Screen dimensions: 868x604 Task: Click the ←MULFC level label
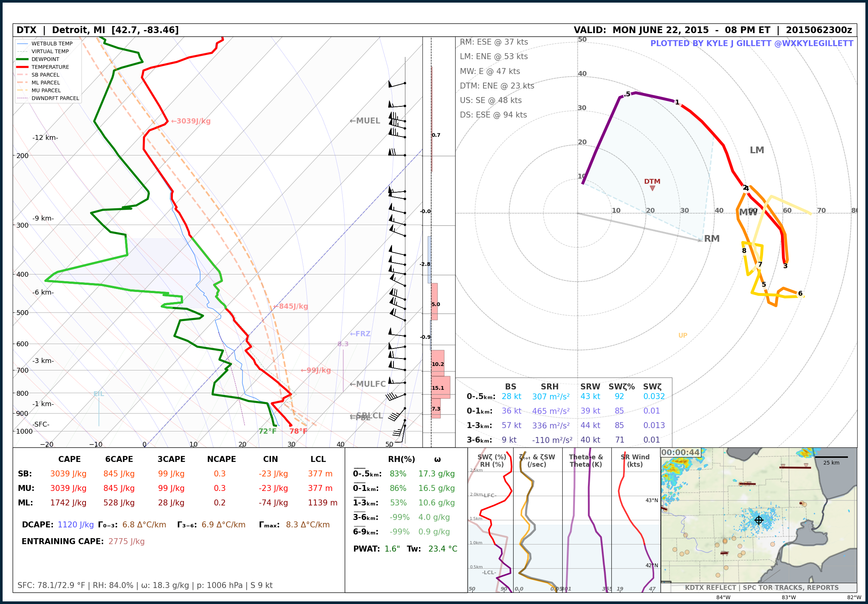pyautogui.click(x=367, y=384)
